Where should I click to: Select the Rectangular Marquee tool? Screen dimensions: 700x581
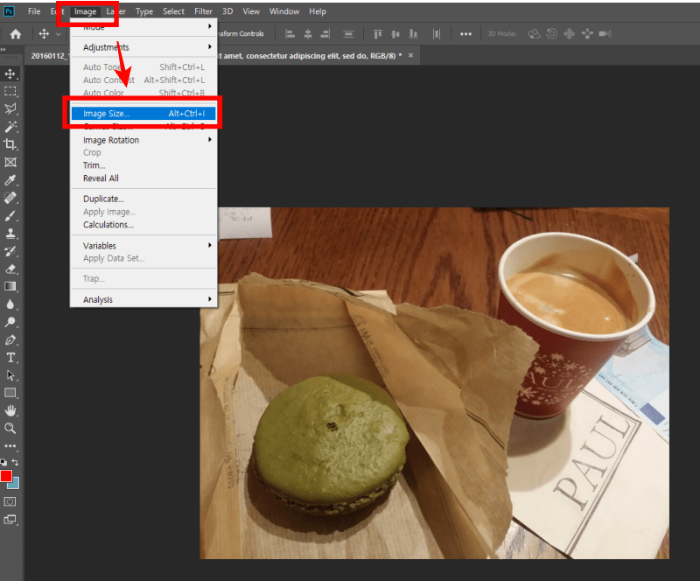point(10,91)
